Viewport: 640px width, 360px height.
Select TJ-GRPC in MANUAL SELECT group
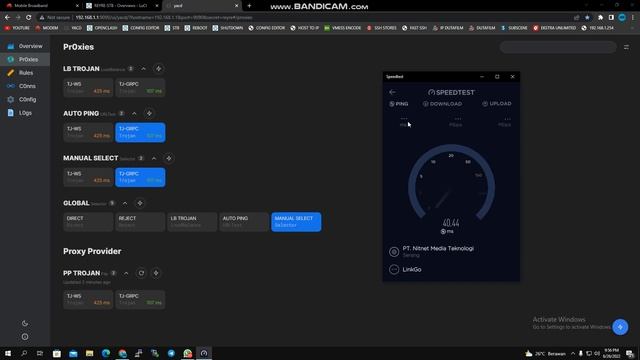click(140, 177)
